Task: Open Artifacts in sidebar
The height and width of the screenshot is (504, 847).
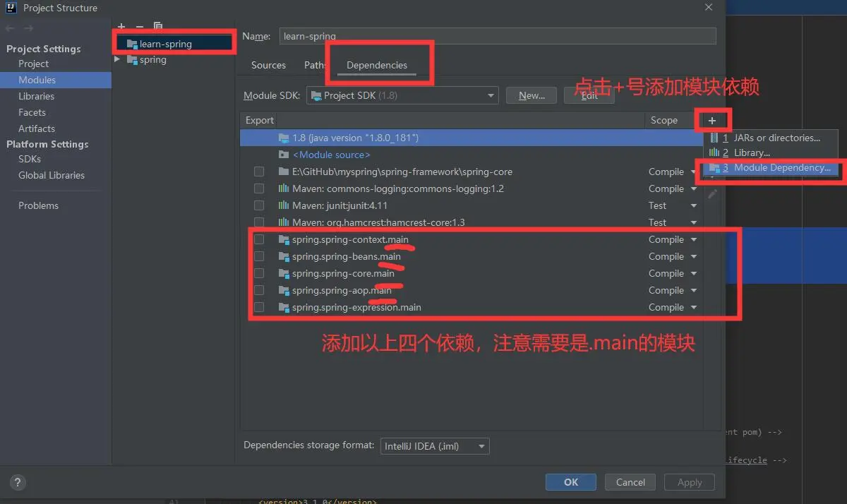Action: [x=37, y=128]
